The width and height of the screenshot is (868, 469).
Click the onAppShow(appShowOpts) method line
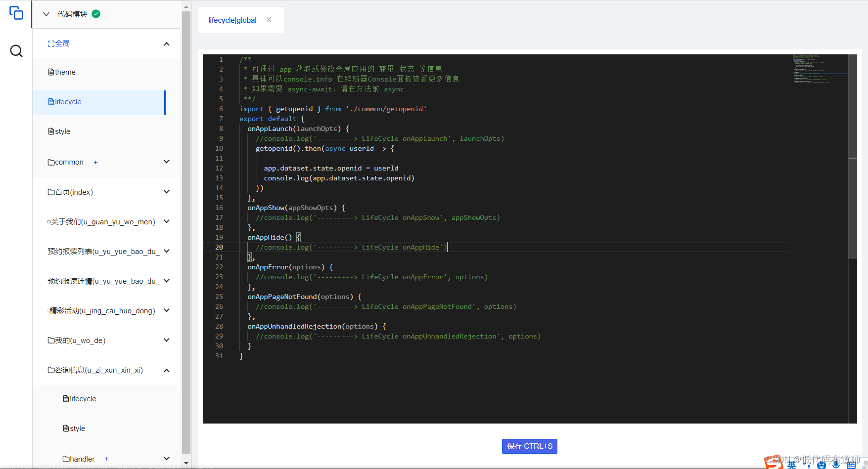(296, 208)
